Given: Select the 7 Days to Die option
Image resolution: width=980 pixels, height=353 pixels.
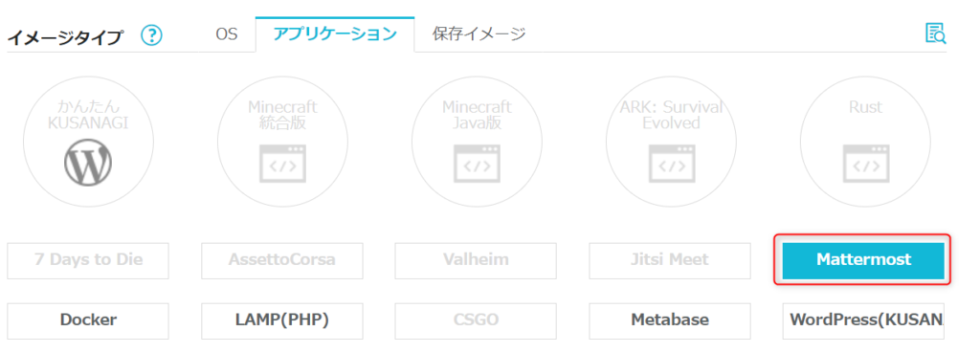Looking at the screenshot, I should 88,260.
